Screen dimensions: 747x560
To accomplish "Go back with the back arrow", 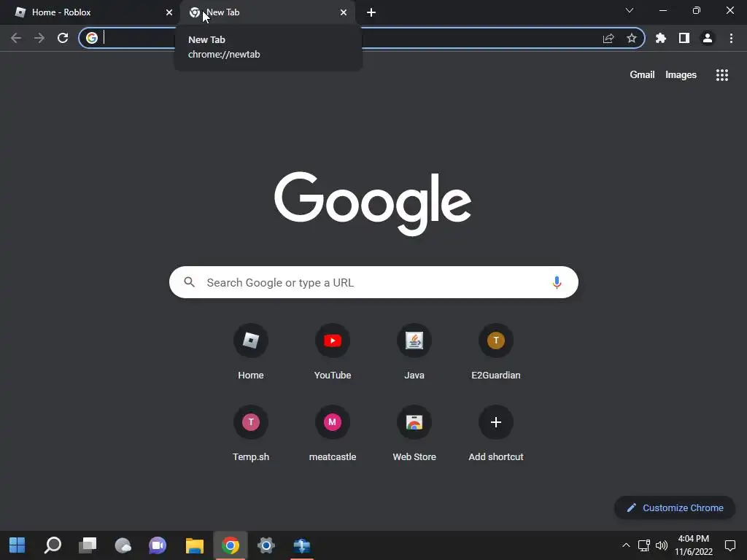I will (x=16, y=38).
